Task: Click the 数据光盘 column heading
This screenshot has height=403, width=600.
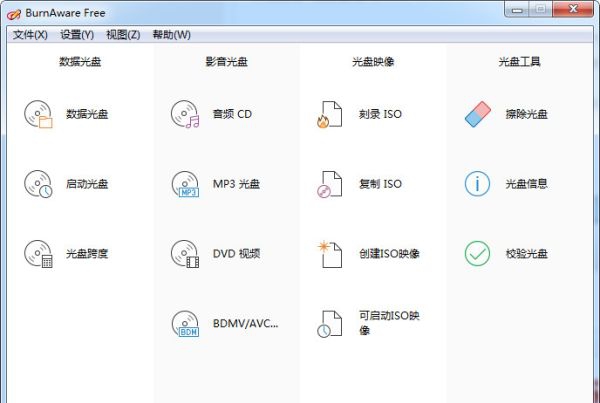Action: (x=80, y=62)
